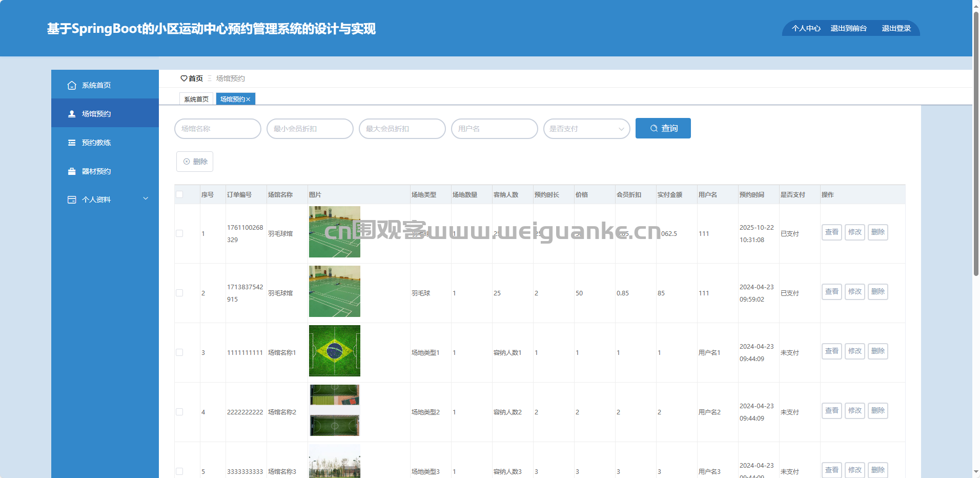Viewport: 980px width, 478px height.
Task: Check the row 2 checkbox for order 1713837542915
Action: pyautogui.click(x=179, y=293)
